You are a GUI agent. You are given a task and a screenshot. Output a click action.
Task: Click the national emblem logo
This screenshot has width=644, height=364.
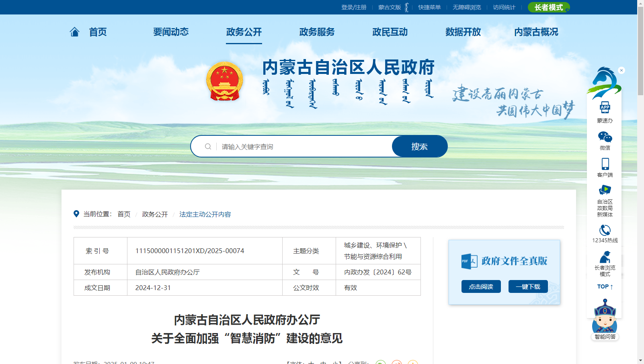tap(224, 81)
